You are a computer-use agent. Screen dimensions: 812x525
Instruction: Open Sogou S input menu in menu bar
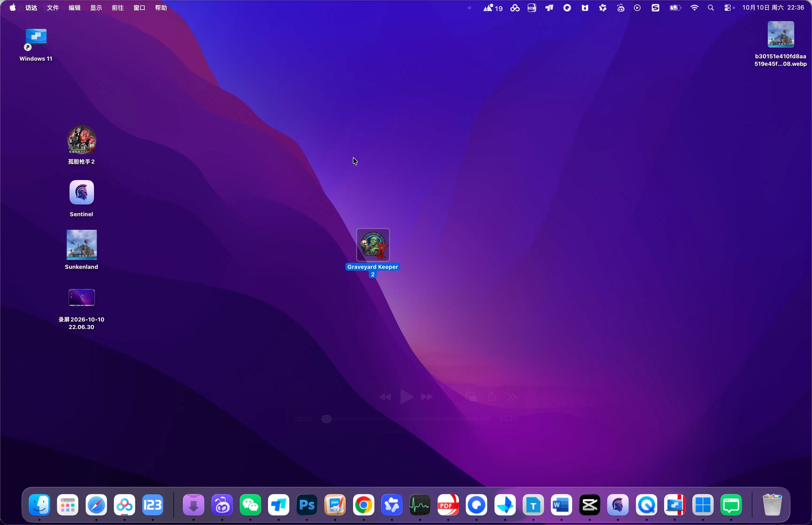point(656,8)
